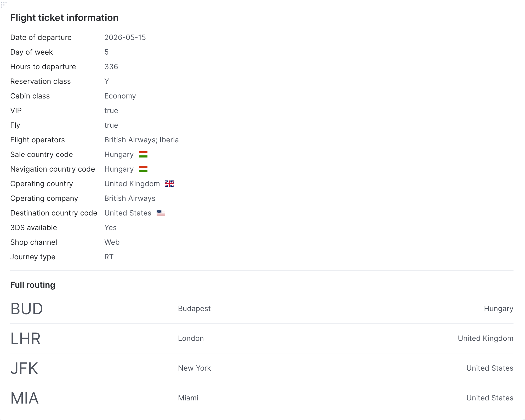Screen dimensions: 525x420
Task: Select the departure date 2026-05-15
Action: [125, 37]
